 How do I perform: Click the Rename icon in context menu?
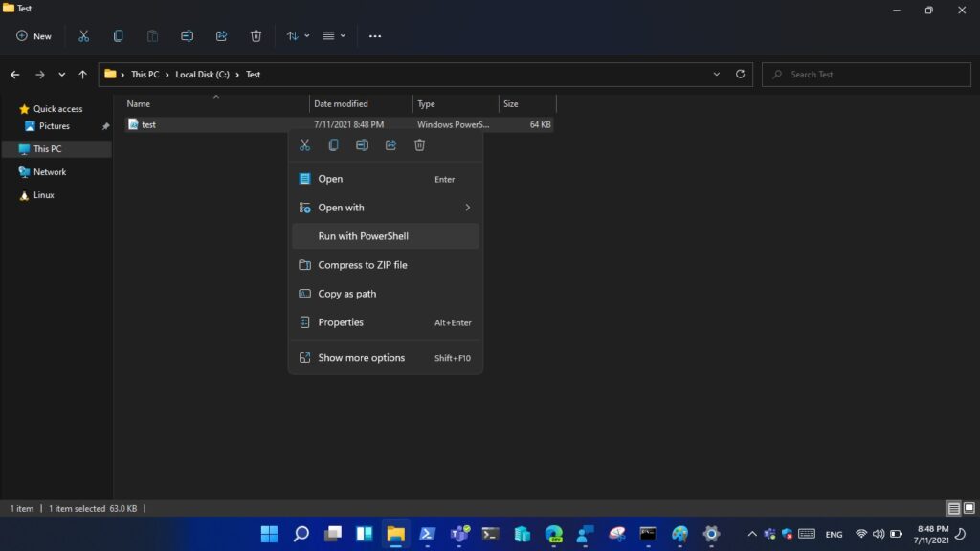(362, 145)
